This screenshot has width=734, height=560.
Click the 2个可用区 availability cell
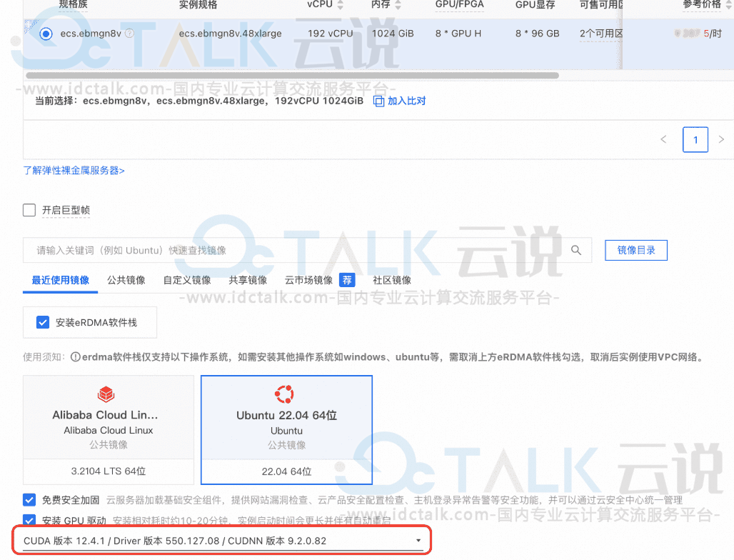point(601,34)
